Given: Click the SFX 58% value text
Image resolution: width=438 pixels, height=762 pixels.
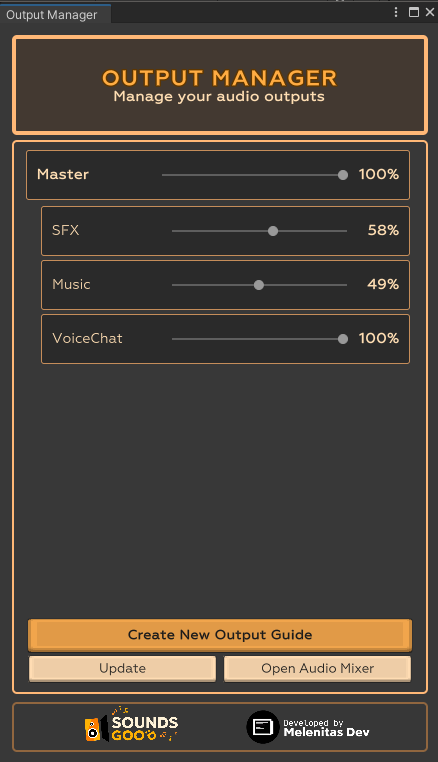Looking at the screenshot, I should point(383,230).
